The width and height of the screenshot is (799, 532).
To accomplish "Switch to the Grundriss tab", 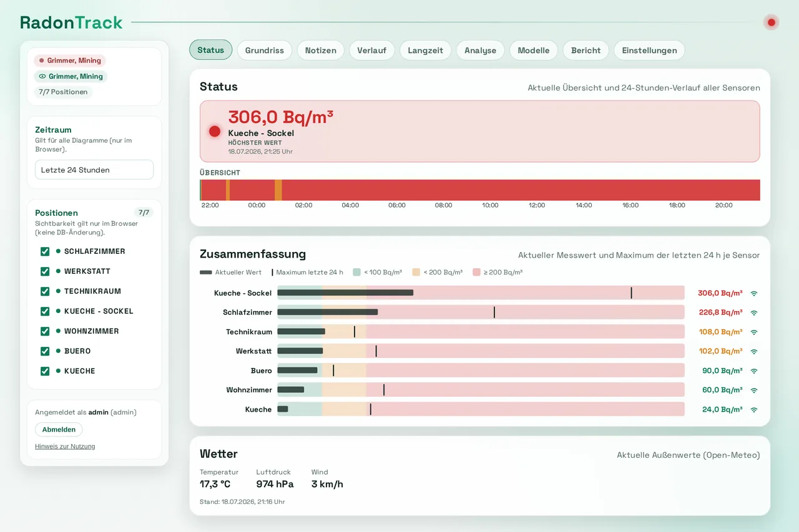I will click(265, 51).
